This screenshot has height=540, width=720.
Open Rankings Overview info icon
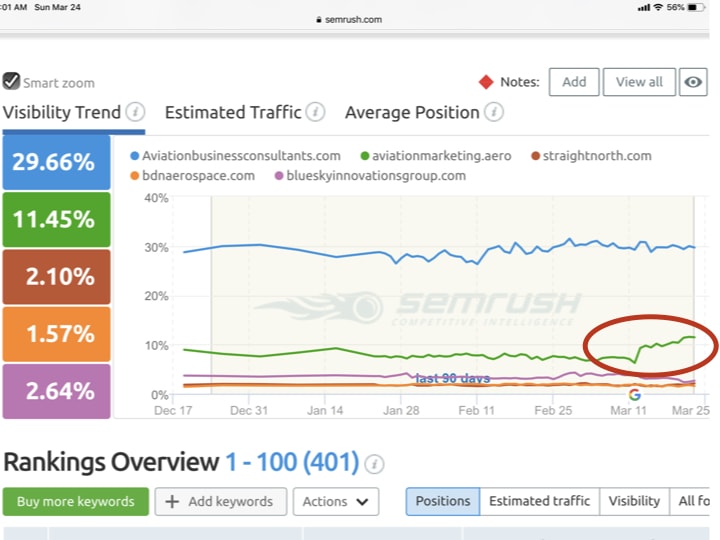(374, 464)
